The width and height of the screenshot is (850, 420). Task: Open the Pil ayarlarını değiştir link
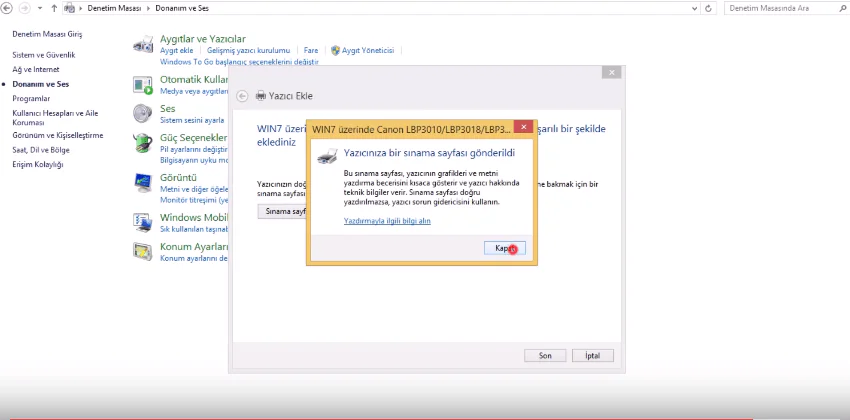(194, 149)
